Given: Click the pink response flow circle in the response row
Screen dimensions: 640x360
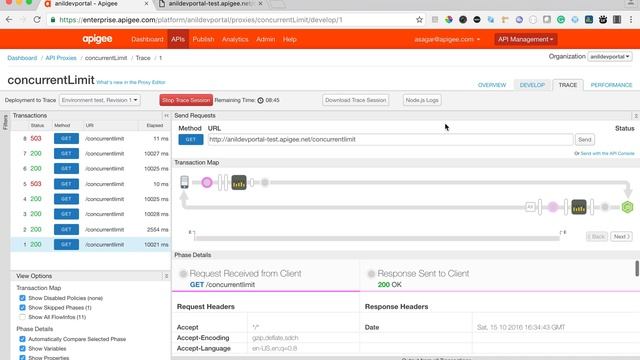Looking at the screenshot, I should 553,207.
